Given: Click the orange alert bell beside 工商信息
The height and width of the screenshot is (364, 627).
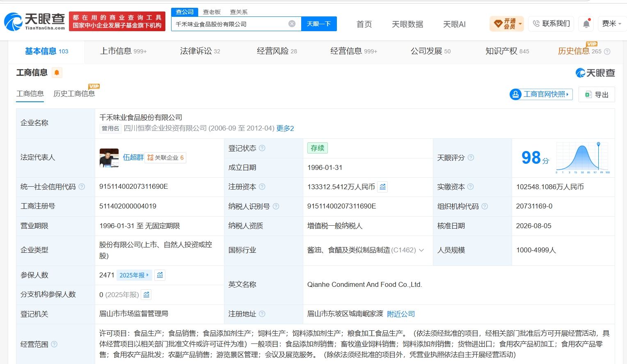Looking at the screenshot, I should click(57, 73).
